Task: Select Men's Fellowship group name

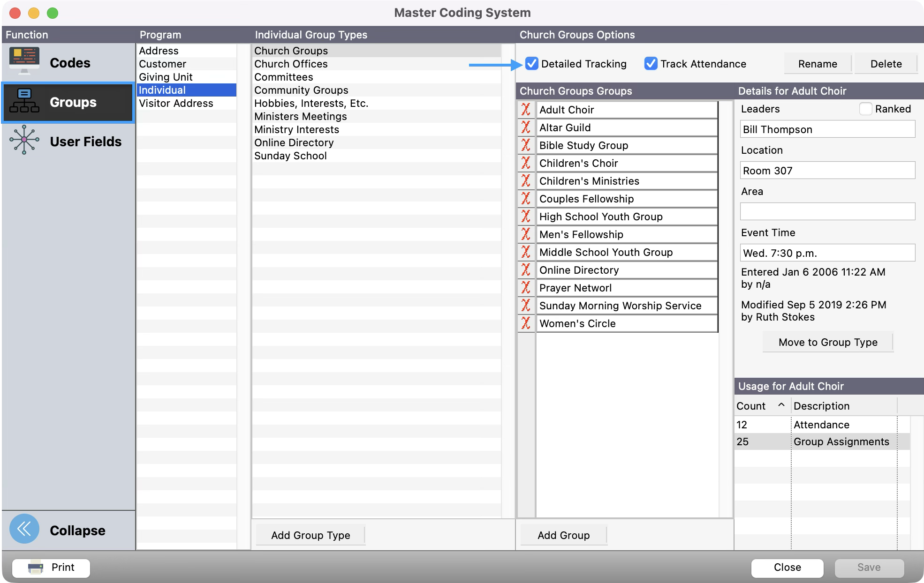Action: tap(627, 234)
